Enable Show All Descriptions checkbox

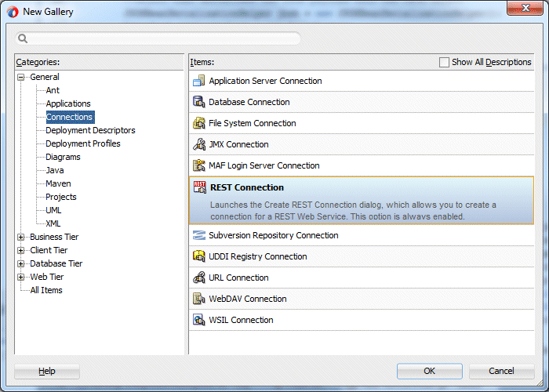pyautogui.click(x=444, y=62)
